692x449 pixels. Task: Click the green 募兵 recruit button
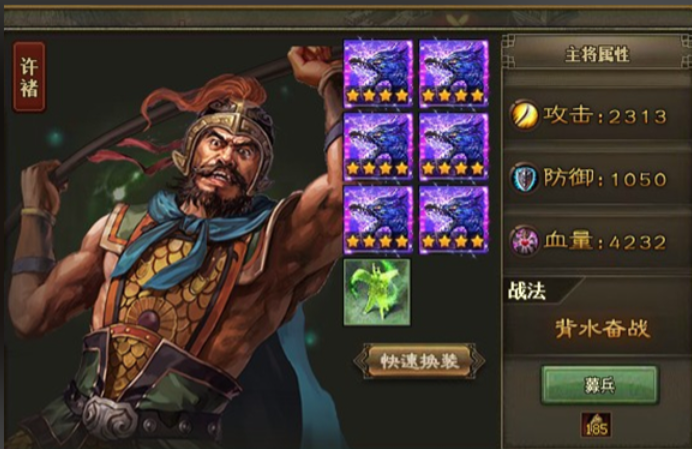pos(600,385)
